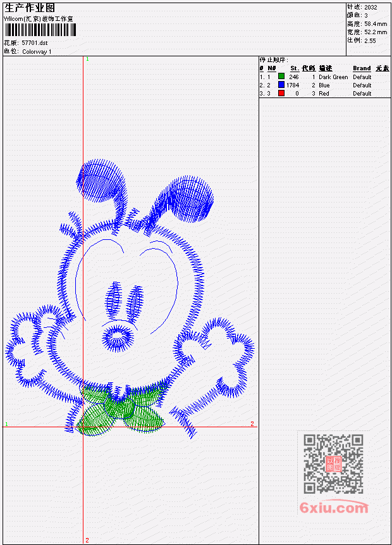Screen dimensions: 392x545
Task: Click the 'Brand' column header
Action: tap(362, 68)
